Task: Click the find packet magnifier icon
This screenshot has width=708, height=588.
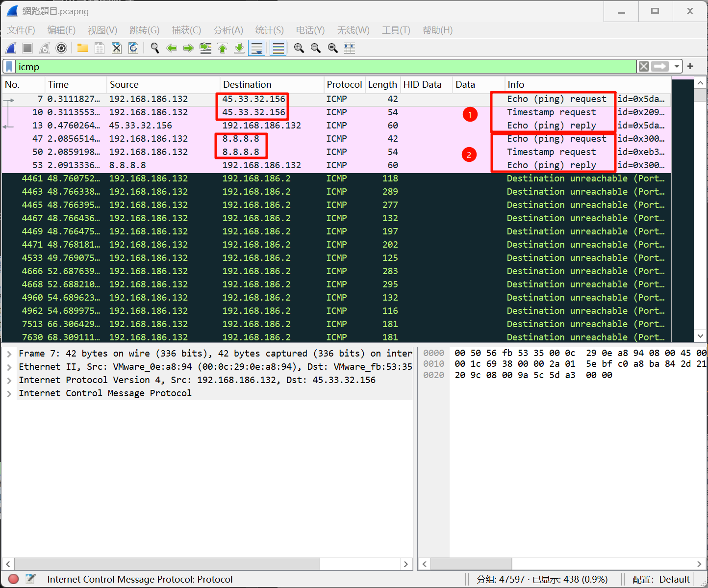Action: point(155,48)
